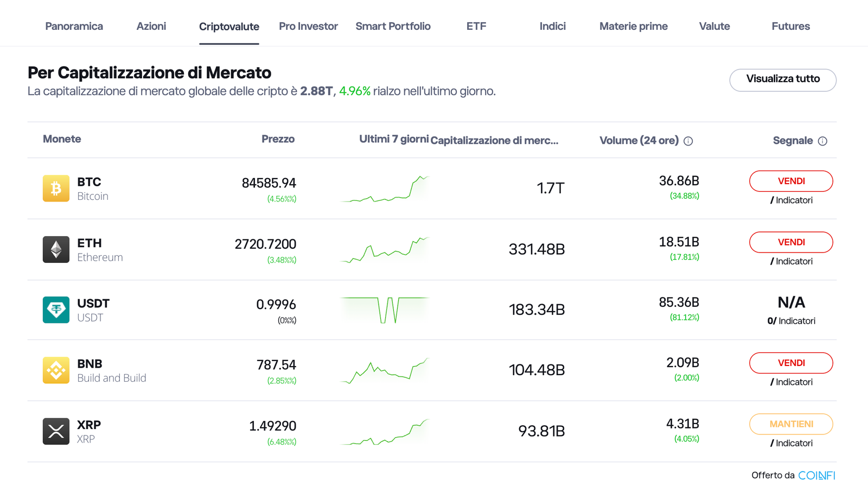Image resolution: width=868 pixels, height=499 pixels.
Task: Click the XRP logo icon
Action: (x=56, y=431)
